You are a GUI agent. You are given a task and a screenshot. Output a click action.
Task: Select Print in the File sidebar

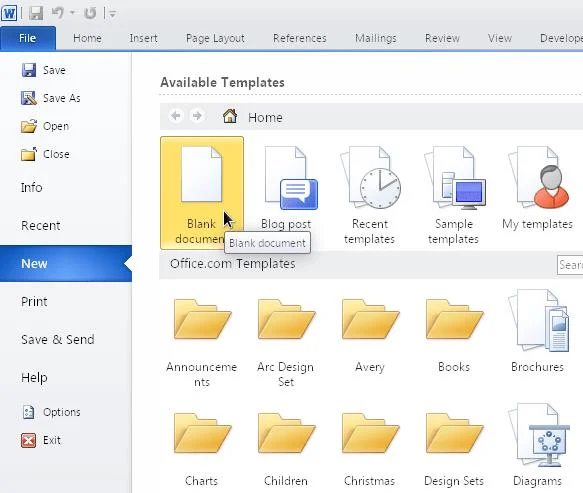tap(34, 302)
